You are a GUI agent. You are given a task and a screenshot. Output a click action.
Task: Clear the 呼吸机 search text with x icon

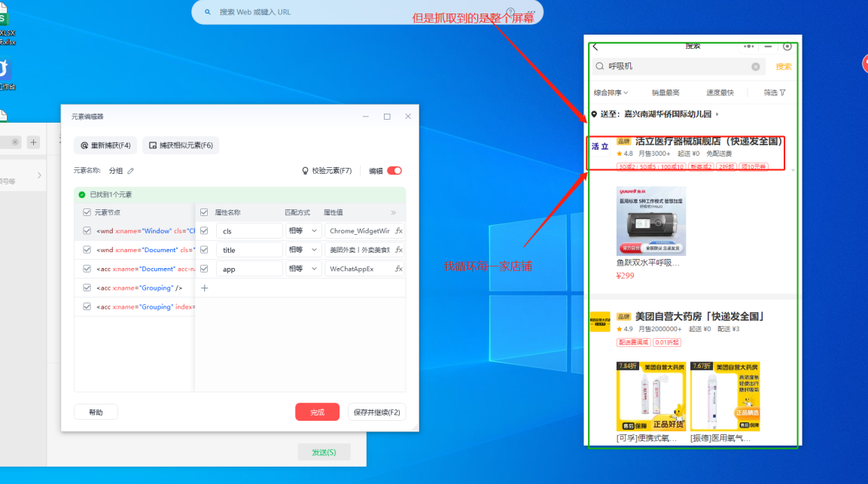tap(756, 66)
